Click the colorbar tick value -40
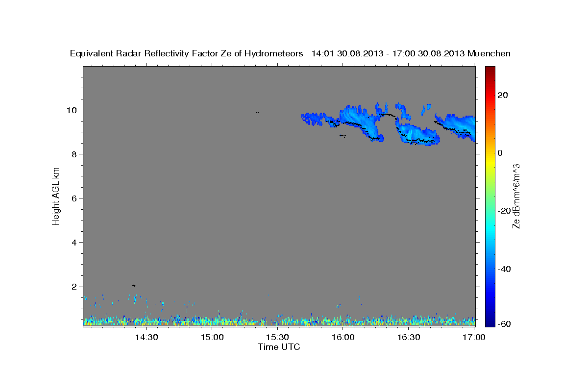The width and height of the screenshot is (588, 392). point(505,269)
